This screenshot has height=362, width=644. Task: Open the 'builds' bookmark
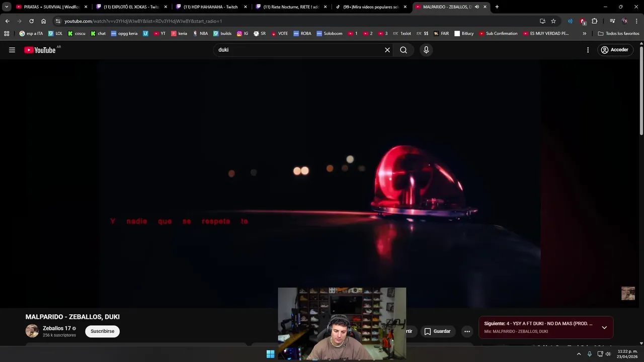click(222, 34)
